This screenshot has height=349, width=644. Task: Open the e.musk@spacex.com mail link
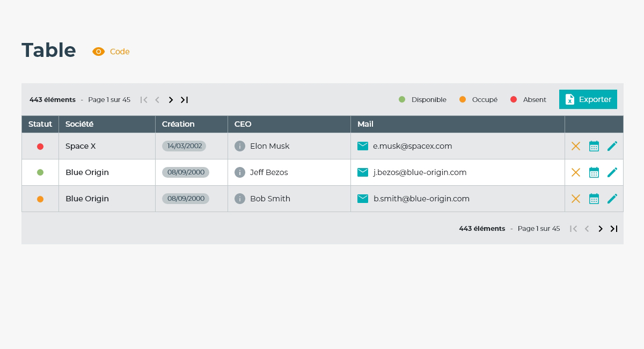[412, 146]
